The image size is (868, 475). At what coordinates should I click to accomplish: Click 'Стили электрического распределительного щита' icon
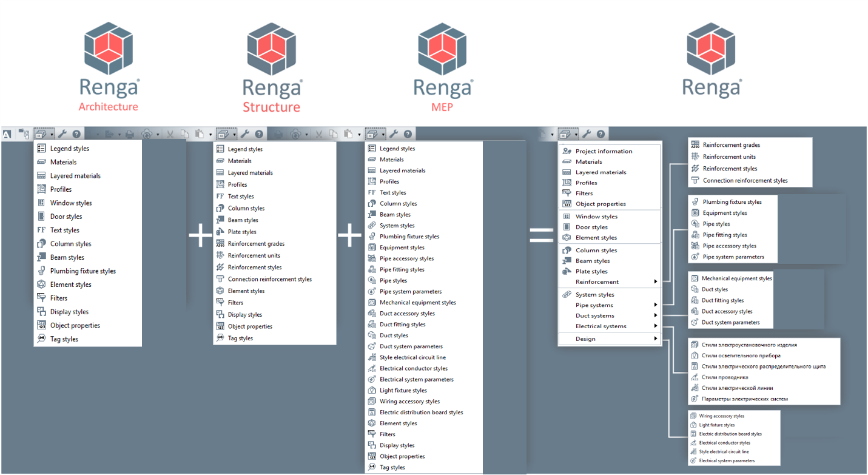[x=695, y=366]
